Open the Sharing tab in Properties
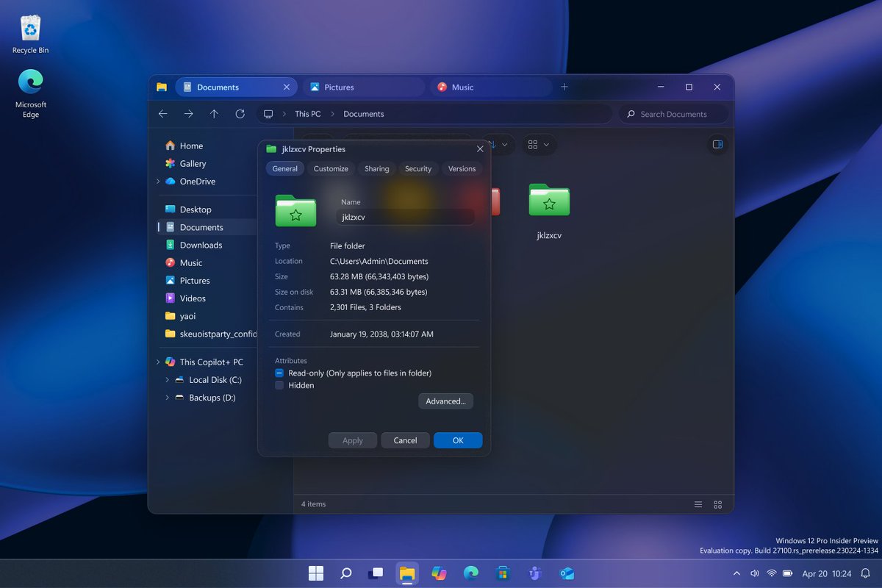The width and height of the screenshot is (882, 588). (x=377, y=168)
